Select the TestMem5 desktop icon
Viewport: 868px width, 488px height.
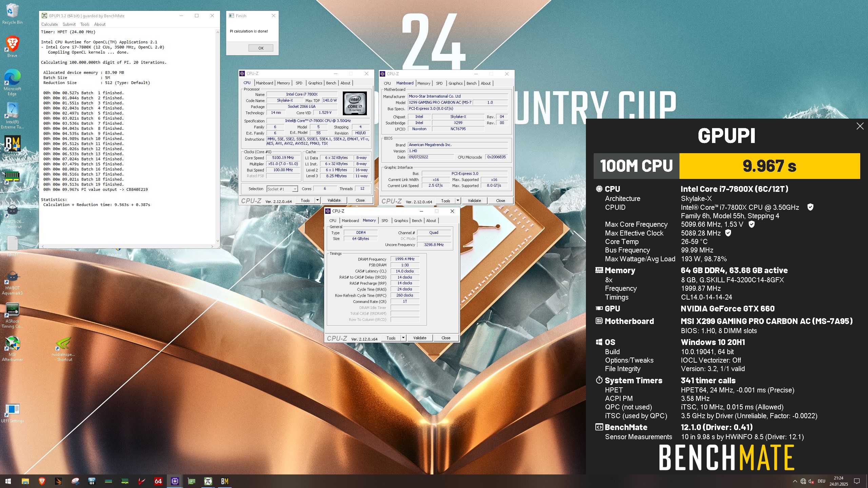(x=12, y=180)
